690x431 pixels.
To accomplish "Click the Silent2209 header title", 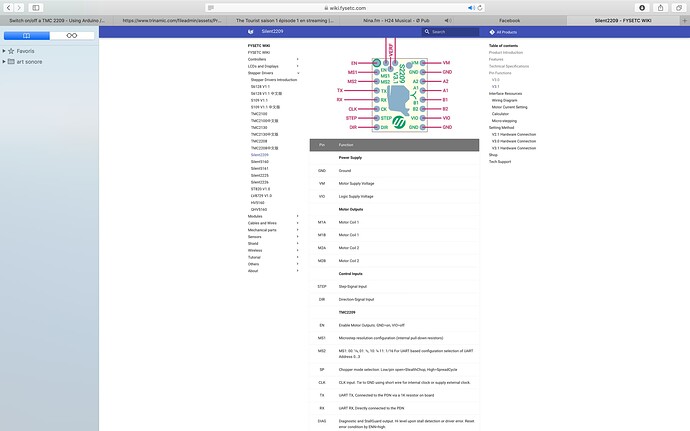I will [272, 32].
